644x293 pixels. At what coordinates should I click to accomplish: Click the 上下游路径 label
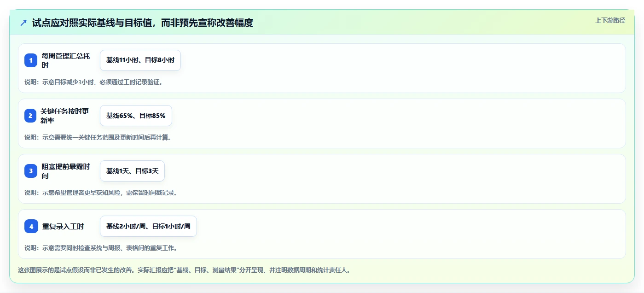point(610,20)
